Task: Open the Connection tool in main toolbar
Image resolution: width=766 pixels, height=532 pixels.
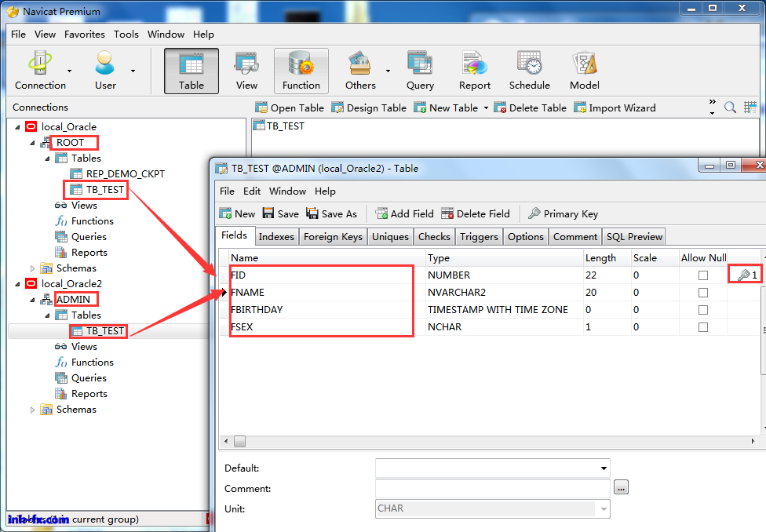Action: pos(39,71)
